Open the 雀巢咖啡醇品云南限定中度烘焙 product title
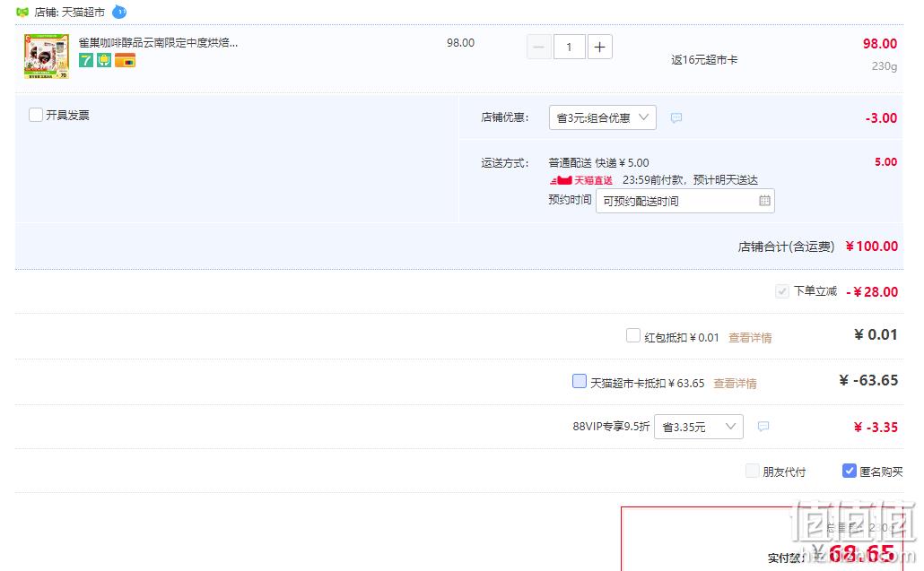 [158, 42]
